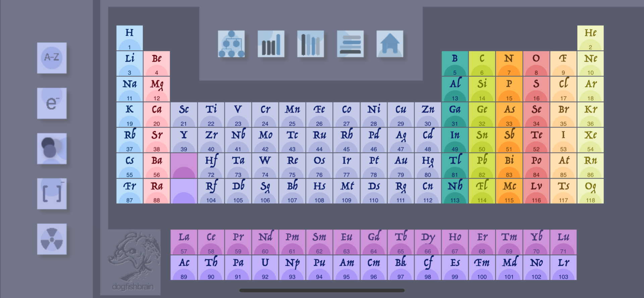Image resolution: width=644 pixels, height=298 pixels.
Task: Select Copernicium Cn 112
Action: click(x=428, y=191)
